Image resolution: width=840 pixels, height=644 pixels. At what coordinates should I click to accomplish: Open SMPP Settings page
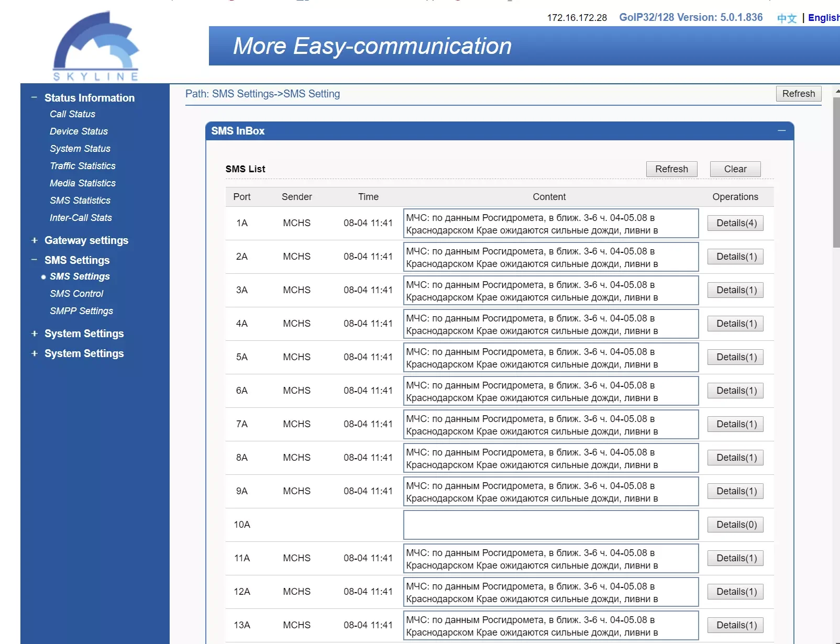point(81,311)
